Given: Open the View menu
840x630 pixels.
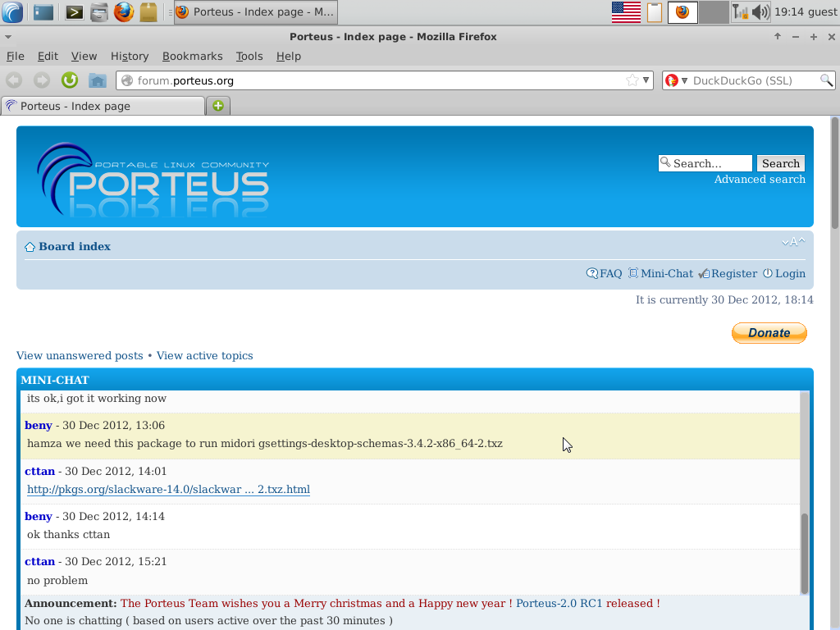Looking at the screenshot, I should (84, 57).
